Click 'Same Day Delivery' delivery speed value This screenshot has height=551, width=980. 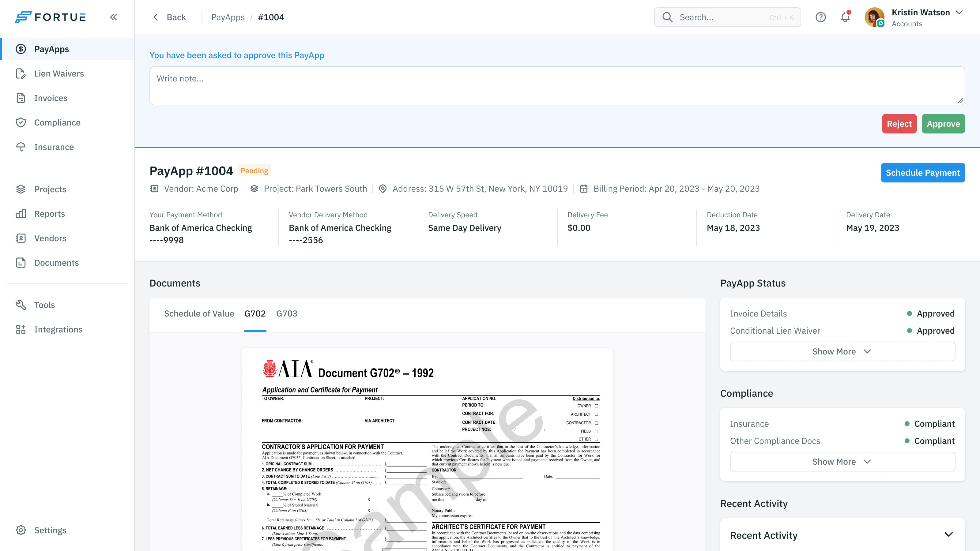[465, 228]
